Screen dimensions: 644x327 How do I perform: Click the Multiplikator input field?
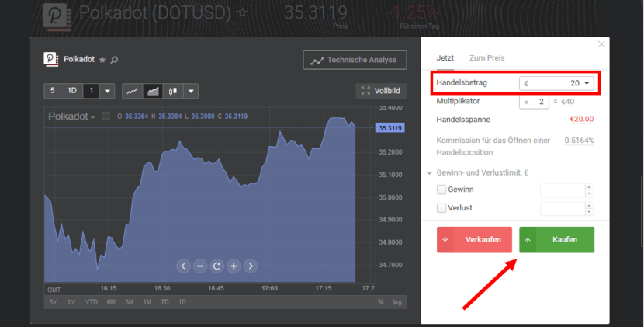click(534, 102)
